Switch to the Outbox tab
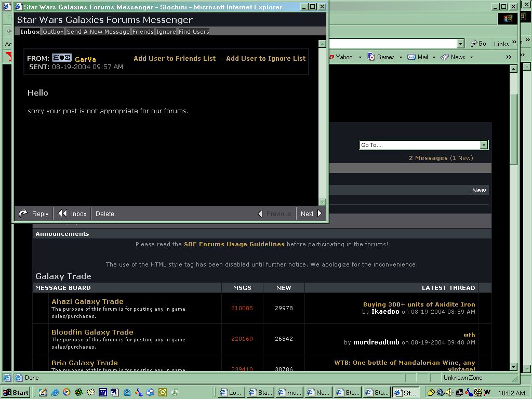This screenshot has height=399, width=532. pos(53,32)
